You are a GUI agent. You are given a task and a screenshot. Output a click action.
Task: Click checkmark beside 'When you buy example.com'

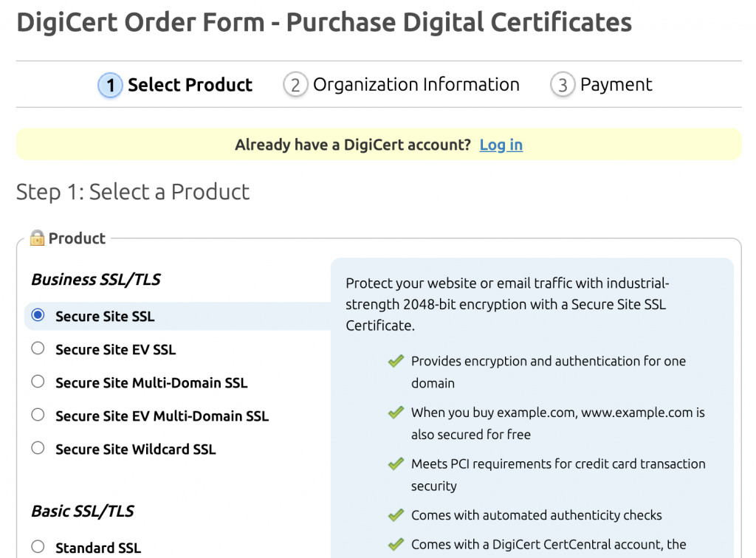point(396,413)
